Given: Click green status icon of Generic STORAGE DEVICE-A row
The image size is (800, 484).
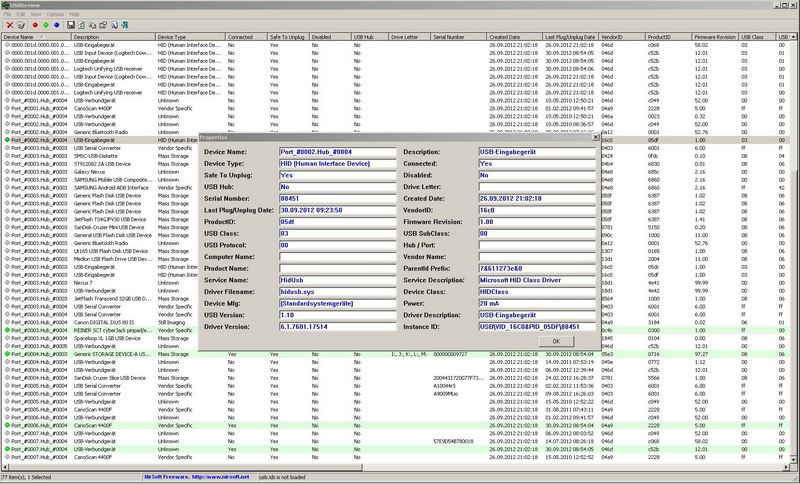Looking at the screenshot, I should tap(8, 354).
